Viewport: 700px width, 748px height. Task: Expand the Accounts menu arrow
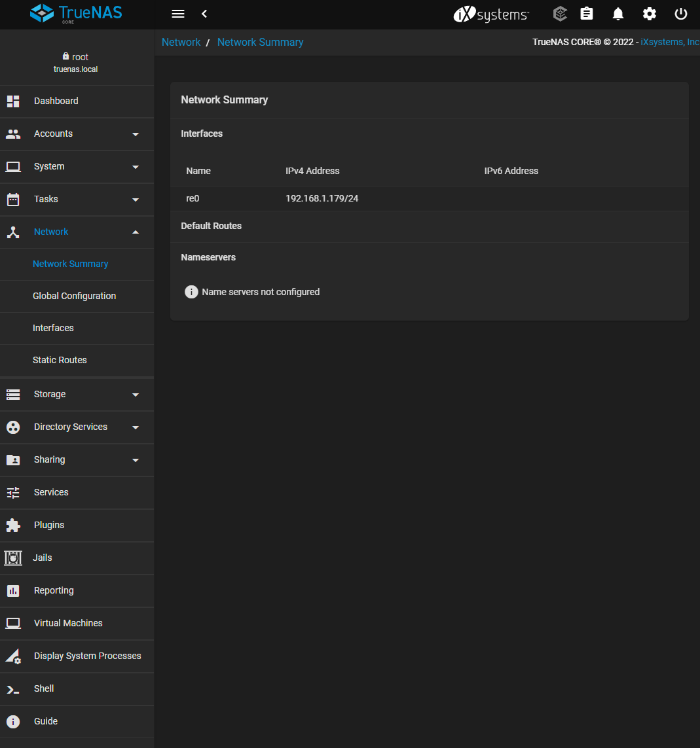click(x=136, y=135)
